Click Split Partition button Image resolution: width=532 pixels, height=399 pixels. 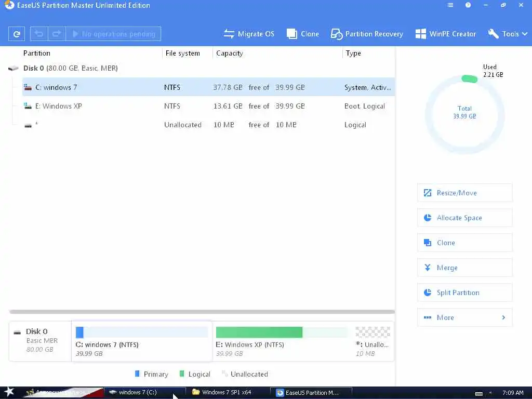(464, 292)
